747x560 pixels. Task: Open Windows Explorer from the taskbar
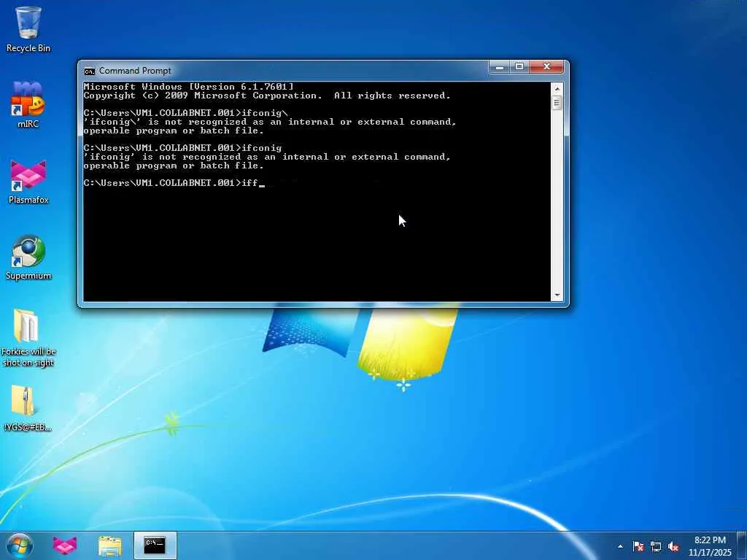click(x=110, y=545)
